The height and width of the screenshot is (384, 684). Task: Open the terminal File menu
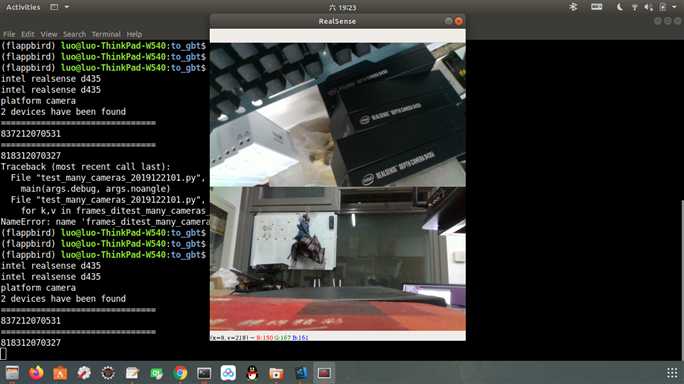pos(9,34)
